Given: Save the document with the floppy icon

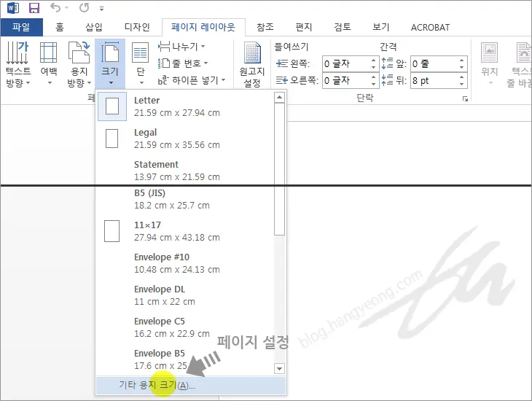Looking at the screenshot, I should (34, 7).
